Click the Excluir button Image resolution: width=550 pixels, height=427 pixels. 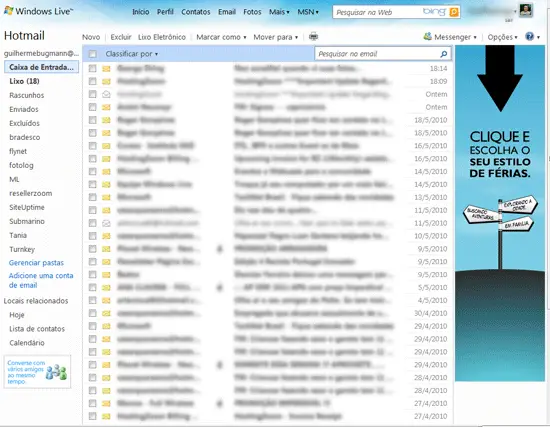click(121, 37)
